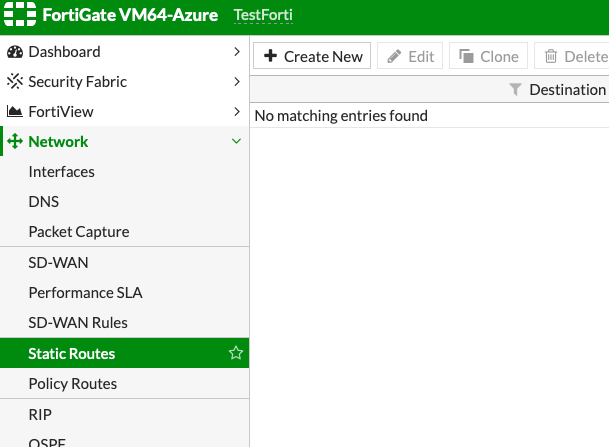609x447 pixels.
Task: Favorite Static Routes with star icon
Action: coord(236,353)
